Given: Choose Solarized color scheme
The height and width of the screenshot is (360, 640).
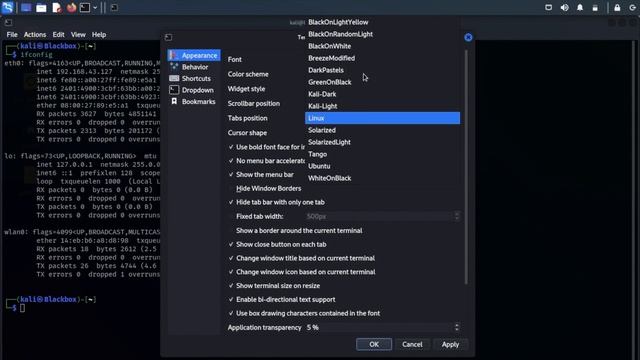Looking at the screenshot, I should tap(382, 130).
